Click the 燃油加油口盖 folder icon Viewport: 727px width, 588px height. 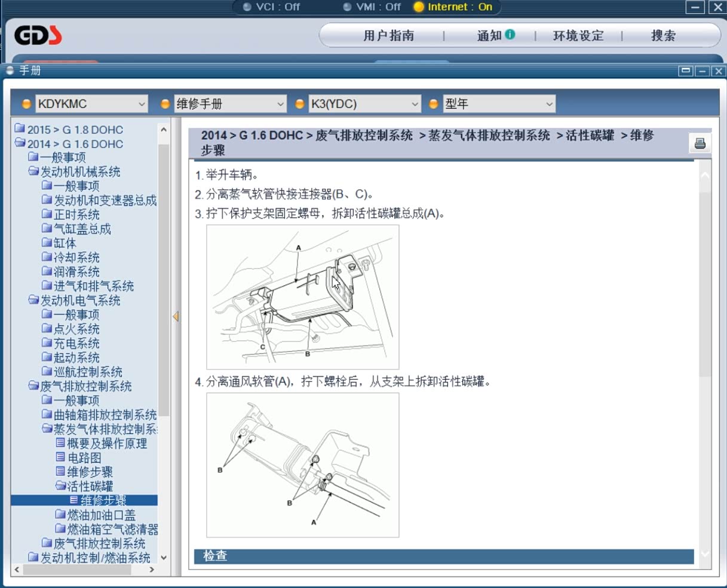coord(60,515)
